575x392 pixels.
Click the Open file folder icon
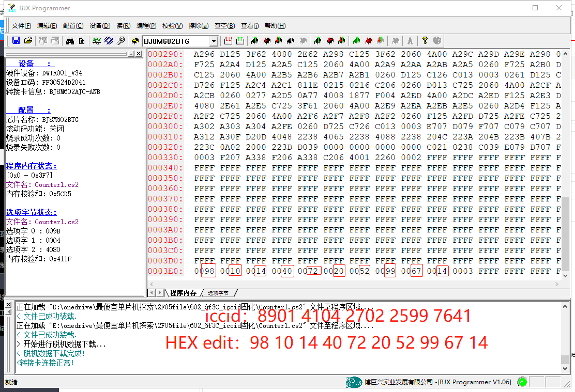pyautogui.click(x=28, y=41)
